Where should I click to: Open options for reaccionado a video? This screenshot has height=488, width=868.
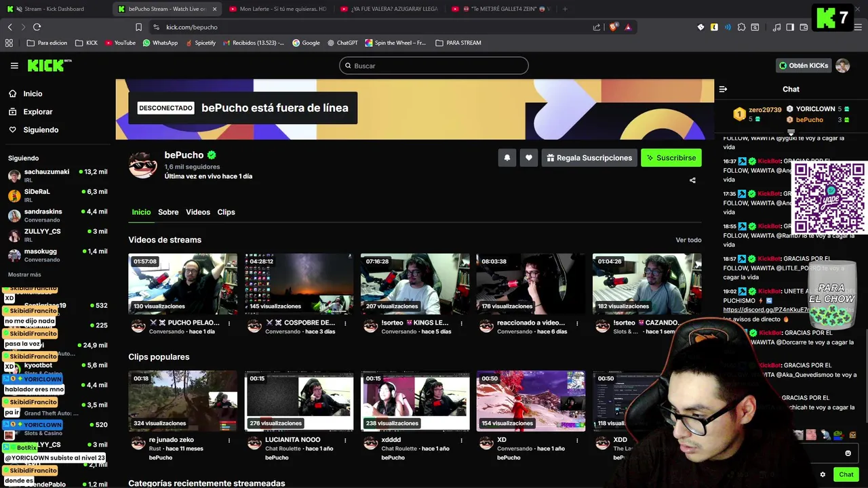pyautogui.click(x=577, y=323)
